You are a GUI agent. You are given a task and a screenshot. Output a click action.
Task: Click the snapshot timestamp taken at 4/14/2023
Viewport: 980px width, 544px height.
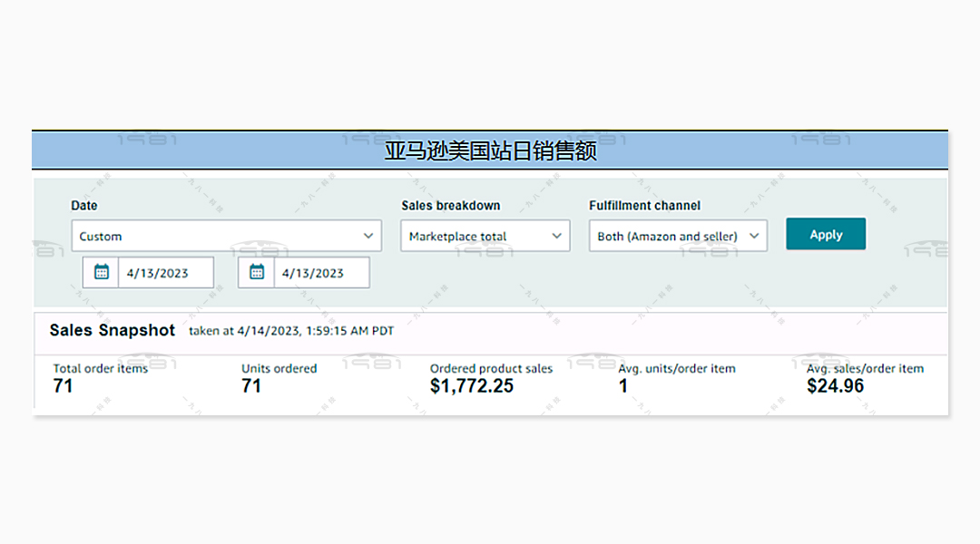pos(291,331)
